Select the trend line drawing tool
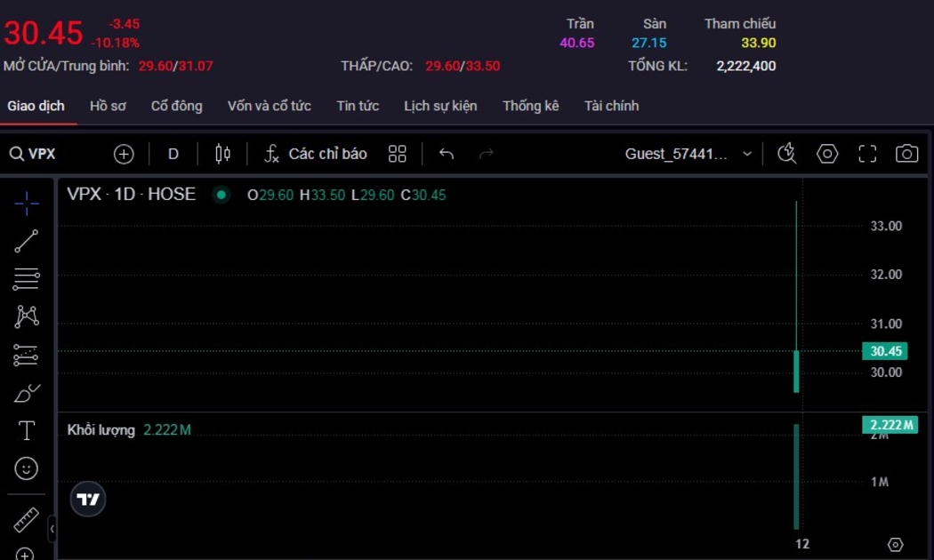This screenshot has height=560, width=934. click(27, 241)
